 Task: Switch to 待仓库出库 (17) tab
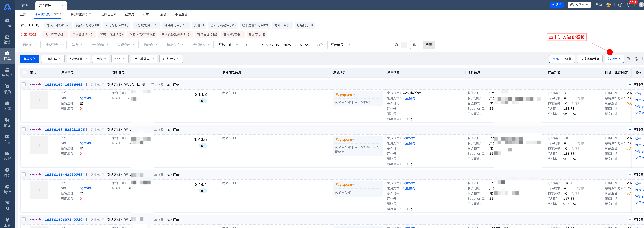(x=81, y=14)
